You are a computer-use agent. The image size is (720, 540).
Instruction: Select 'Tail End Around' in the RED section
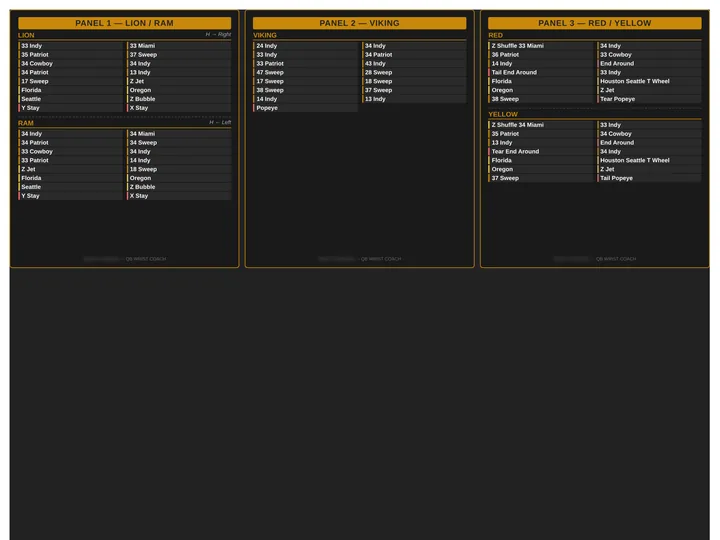coord(540,72)
